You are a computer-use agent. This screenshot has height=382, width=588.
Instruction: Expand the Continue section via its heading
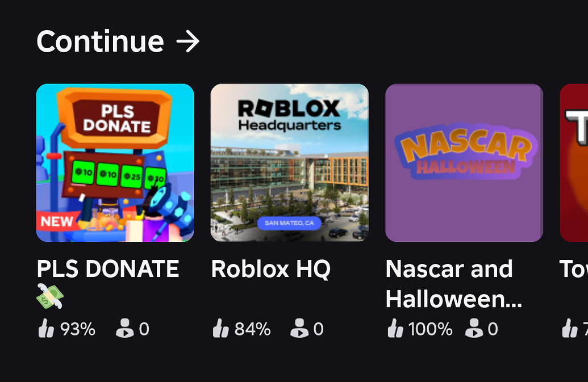99,40
